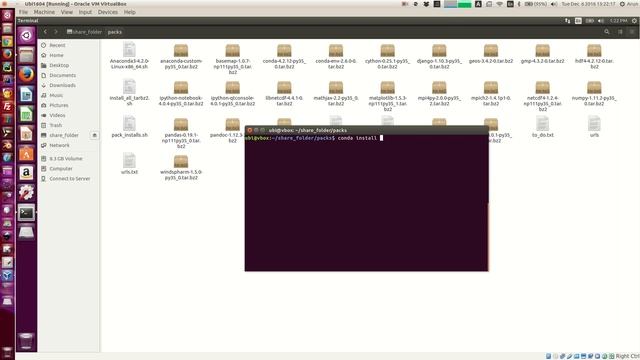Select the conda-4.2.12-py35_0.tar.bz2 archive

coord(284,56)
